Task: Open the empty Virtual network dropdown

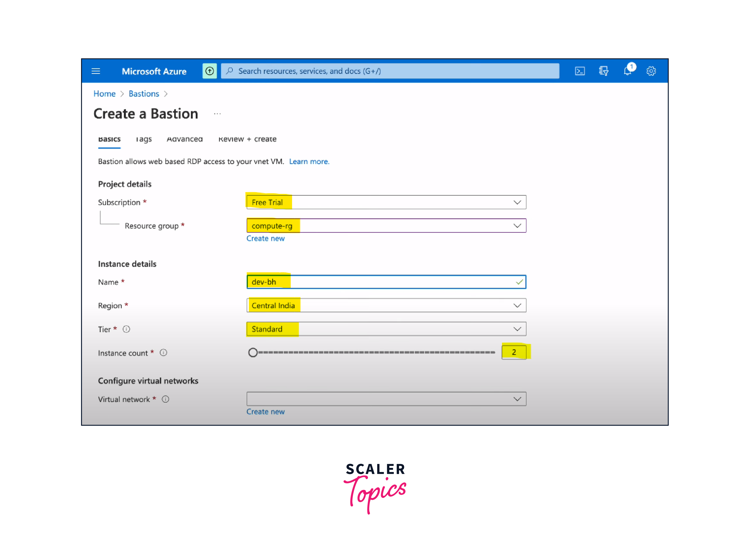Action: click(x=386, y=399)
